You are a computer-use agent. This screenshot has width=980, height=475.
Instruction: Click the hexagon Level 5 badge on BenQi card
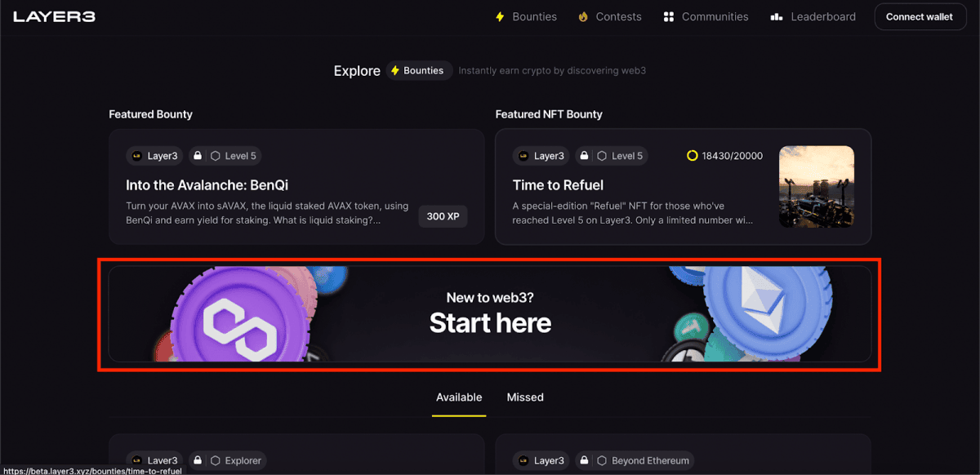234,155
